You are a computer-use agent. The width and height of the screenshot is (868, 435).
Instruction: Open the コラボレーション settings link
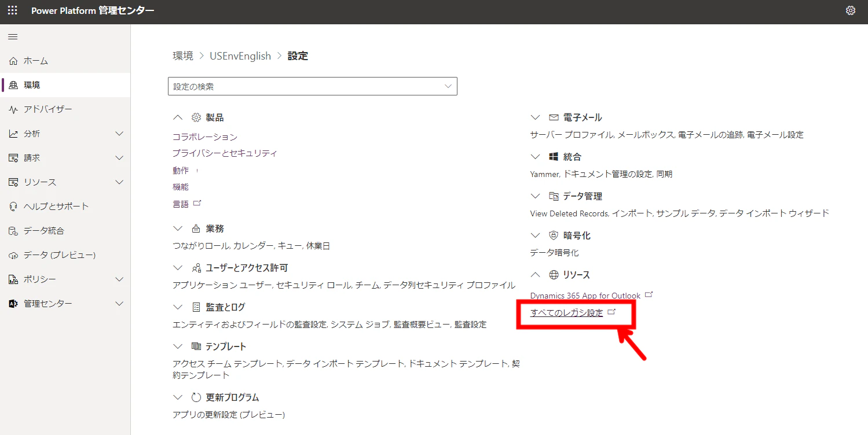tap(205, 137)
